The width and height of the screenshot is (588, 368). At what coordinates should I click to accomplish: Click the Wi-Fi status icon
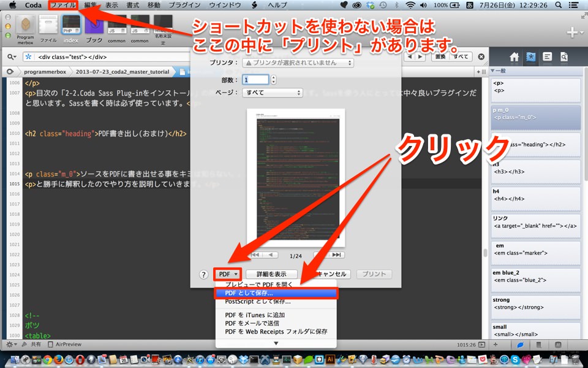(410, 6)
